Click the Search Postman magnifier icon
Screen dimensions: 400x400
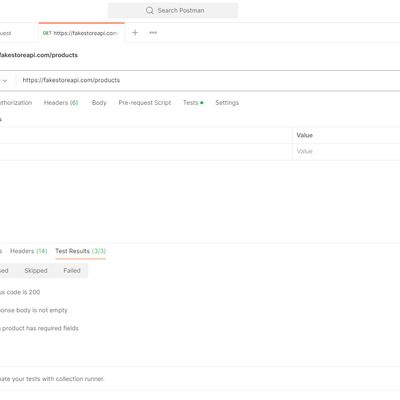point(150,10)
